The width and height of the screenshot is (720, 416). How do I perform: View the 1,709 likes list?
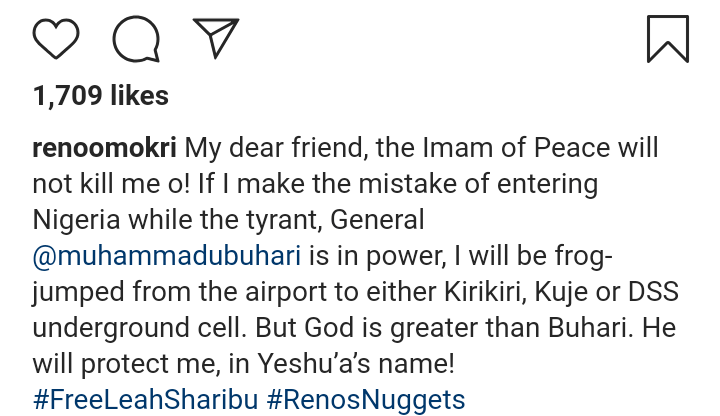point(100,96)
